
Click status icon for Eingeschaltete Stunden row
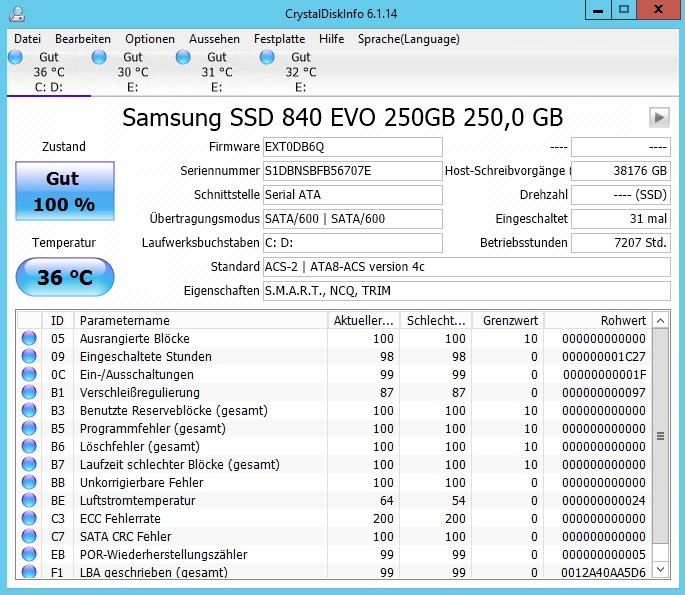tap(29, 356)
